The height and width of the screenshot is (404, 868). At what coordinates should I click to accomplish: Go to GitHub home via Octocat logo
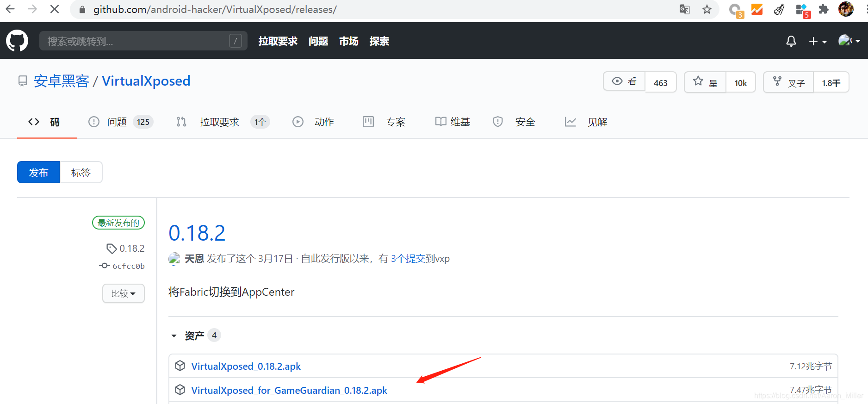click(17, 41)
